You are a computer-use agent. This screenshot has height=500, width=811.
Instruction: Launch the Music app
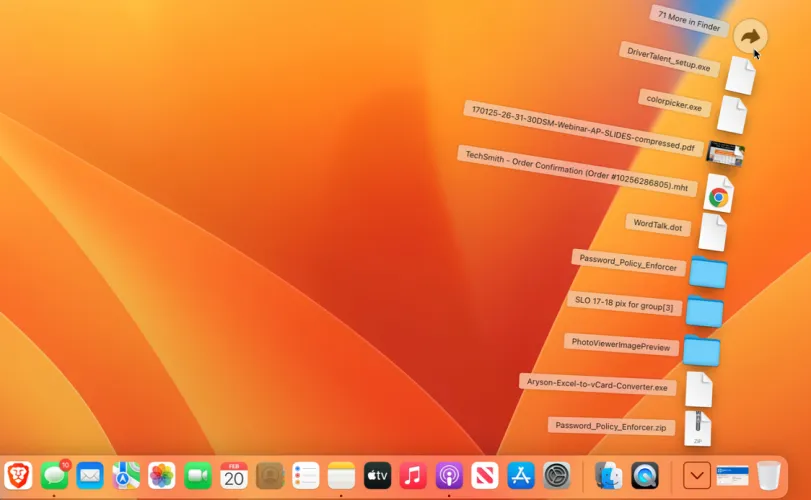[x=413, y=475]
